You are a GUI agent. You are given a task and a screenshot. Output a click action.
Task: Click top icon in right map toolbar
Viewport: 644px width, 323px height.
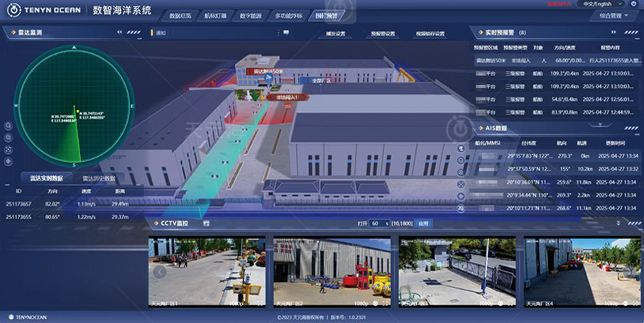coord(461,147)
